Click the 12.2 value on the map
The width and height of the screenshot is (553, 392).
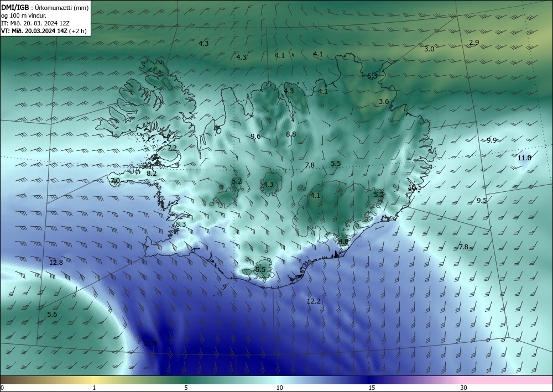point(314,301)
